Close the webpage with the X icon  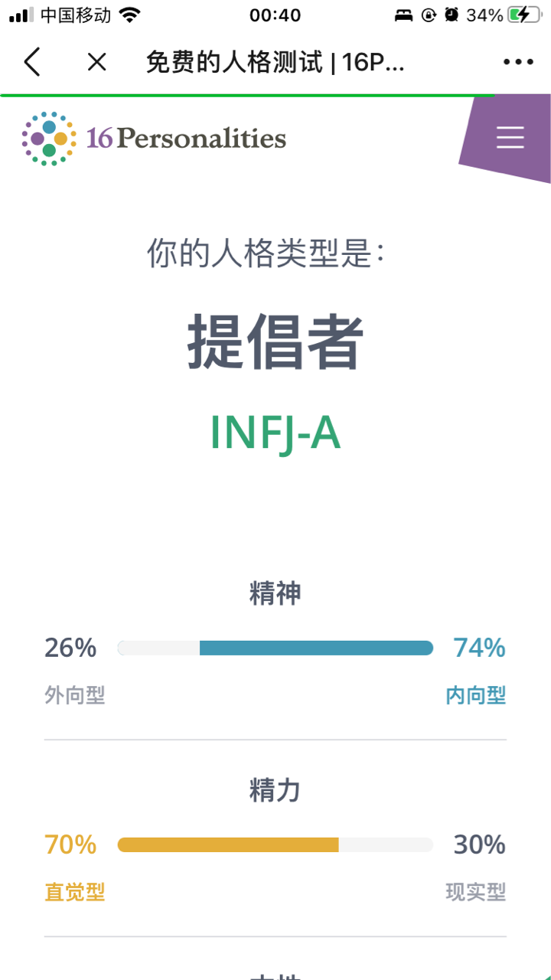tap(96, 62)
